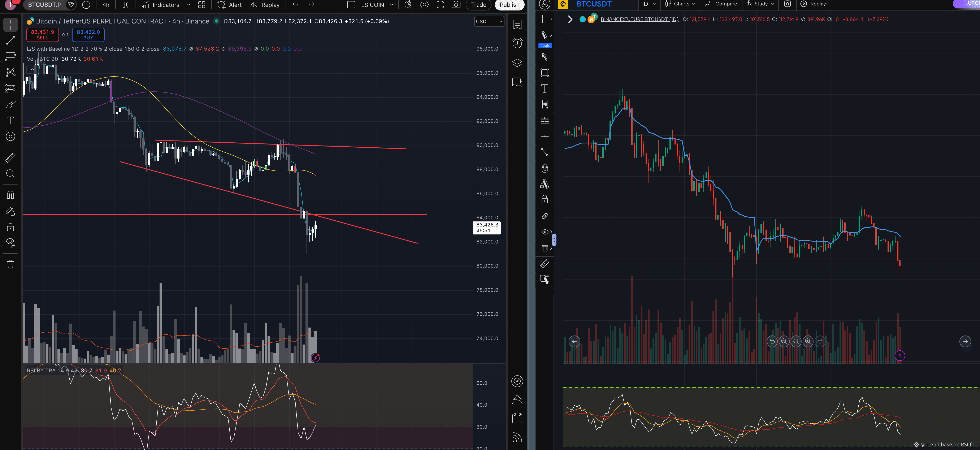Open chart settings gear icon
The width and height of the screenshot is (980, 450).
pyautogui.click(x=424, y=5)
